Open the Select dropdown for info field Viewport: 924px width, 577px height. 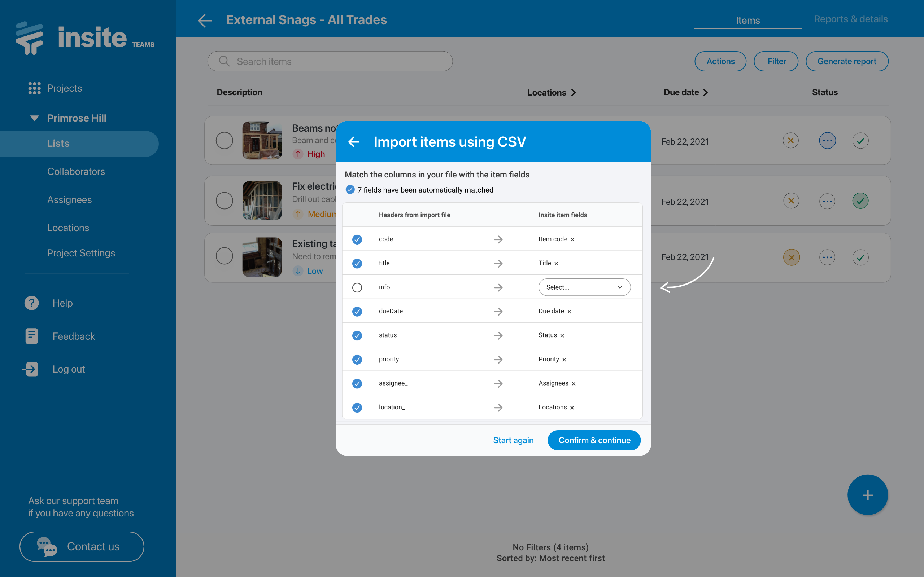[584, 287]
